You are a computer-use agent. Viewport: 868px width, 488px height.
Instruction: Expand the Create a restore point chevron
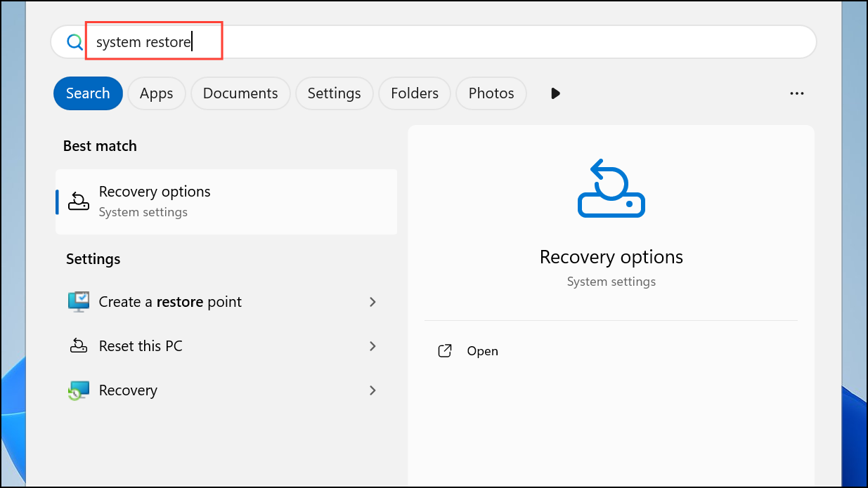(x=373, y=302)
